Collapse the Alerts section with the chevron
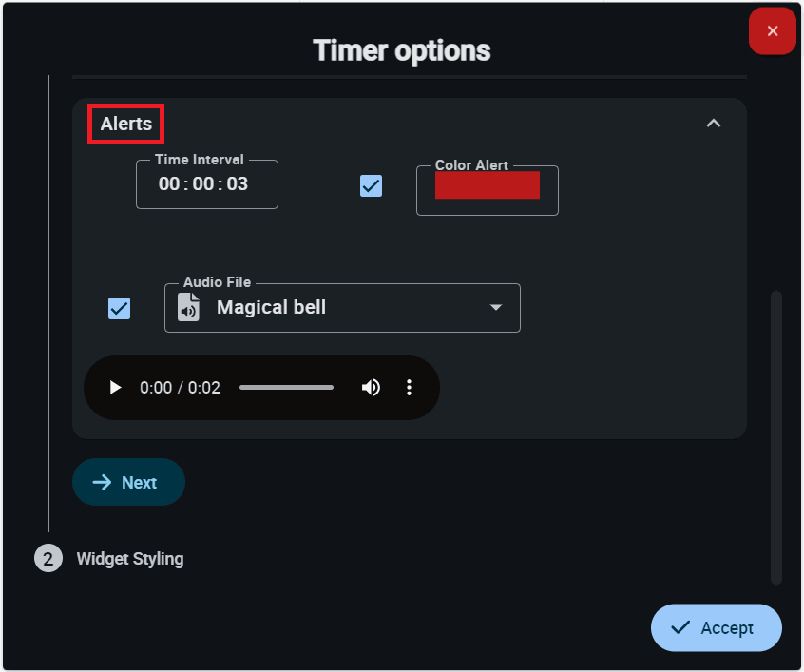 (x=714, y=124)
